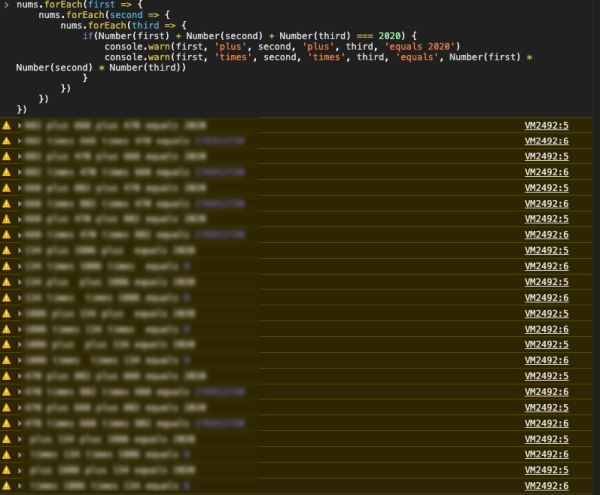Click the blurred message text of the first warning
The height and width of the screenshot is (495, 600).
(110, 126)
